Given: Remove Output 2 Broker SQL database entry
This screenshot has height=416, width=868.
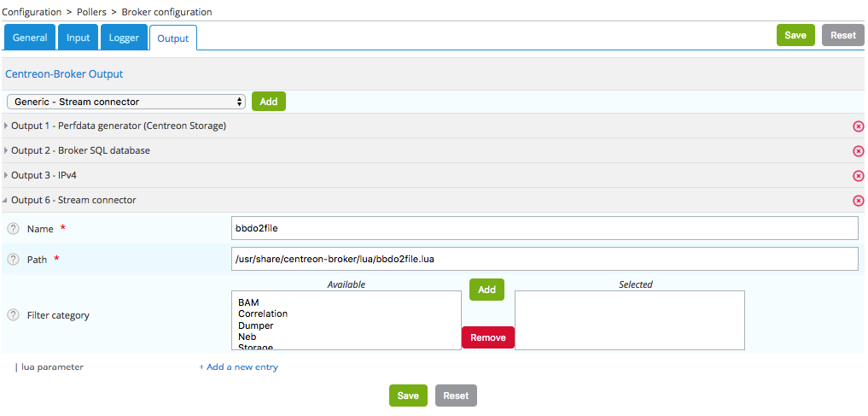Looking at the screenshot, I should coord(858,151).
